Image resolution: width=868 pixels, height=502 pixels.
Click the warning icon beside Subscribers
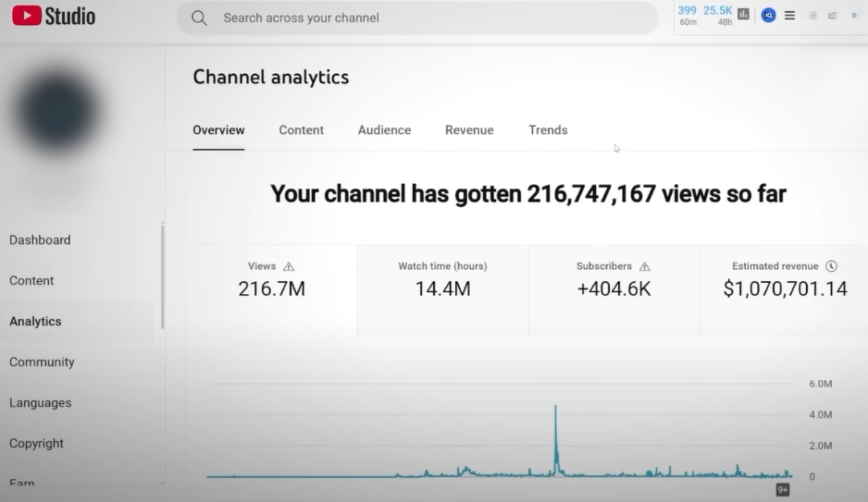tap(644, 267)
